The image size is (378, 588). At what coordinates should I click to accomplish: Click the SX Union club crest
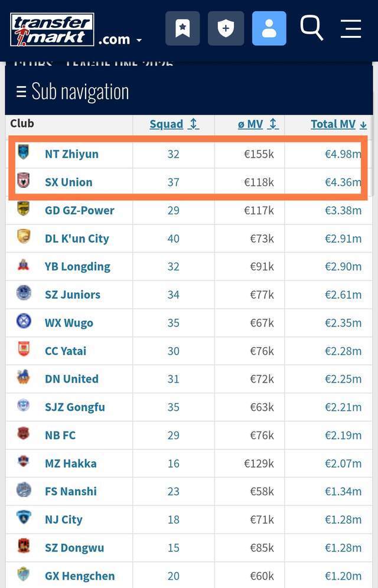24,181
